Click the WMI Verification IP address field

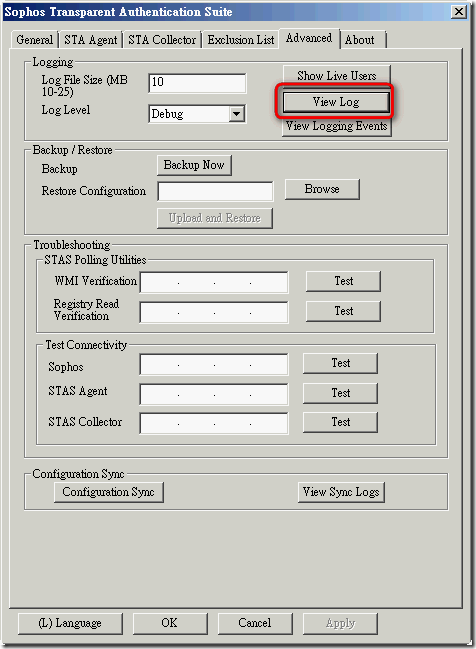pyautogui.click(x=214, y=282)
